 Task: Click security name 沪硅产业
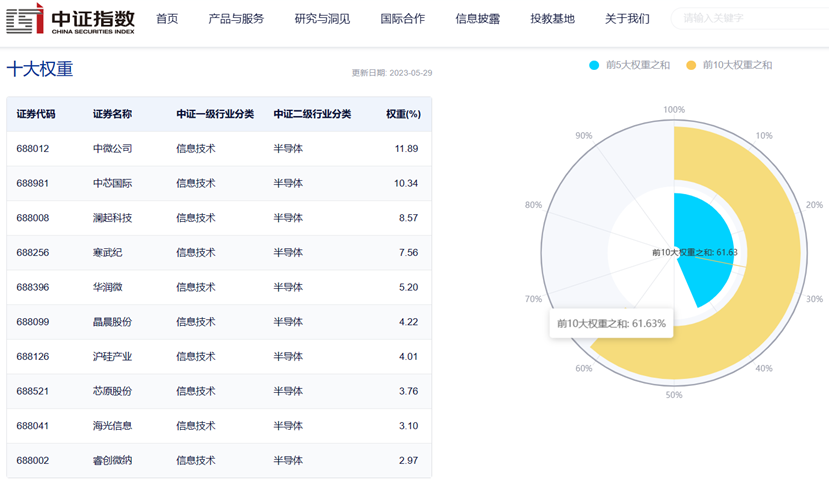tap(113, 357)
